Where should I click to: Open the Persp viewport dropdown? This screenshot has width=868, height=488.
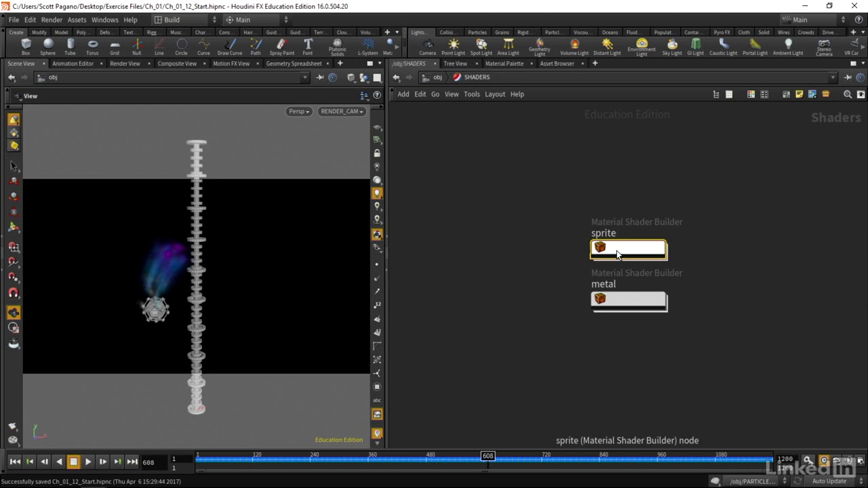pyautogui.click(x=299, y=111)
